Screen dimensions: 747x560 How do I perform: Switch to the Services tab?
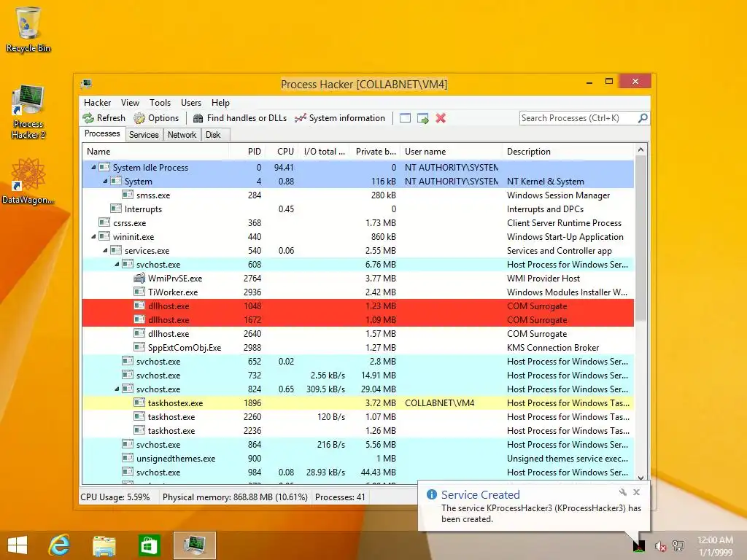[144, 135]
